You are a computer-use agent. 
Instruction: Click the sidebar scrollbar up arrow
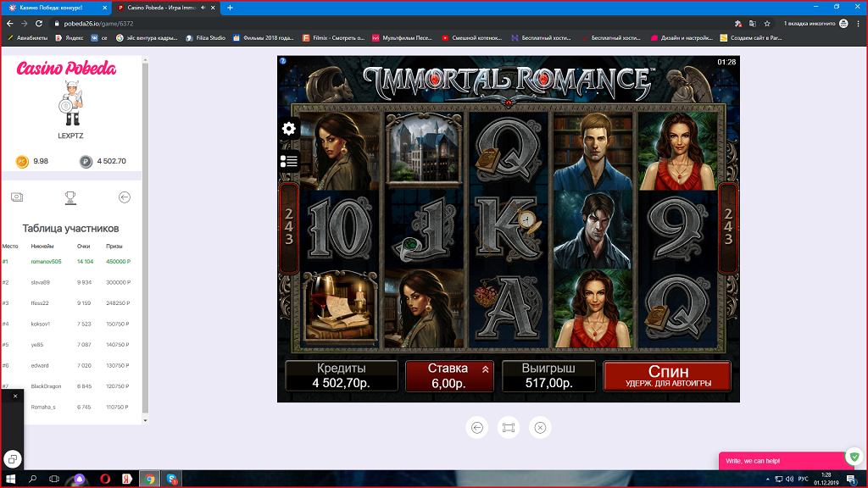coord(146,60)
